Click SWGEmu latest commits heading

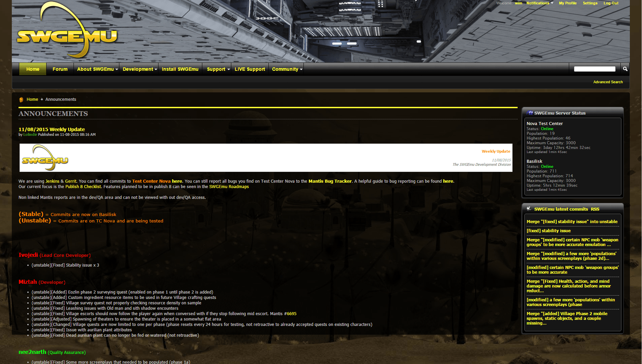[561, 209]
